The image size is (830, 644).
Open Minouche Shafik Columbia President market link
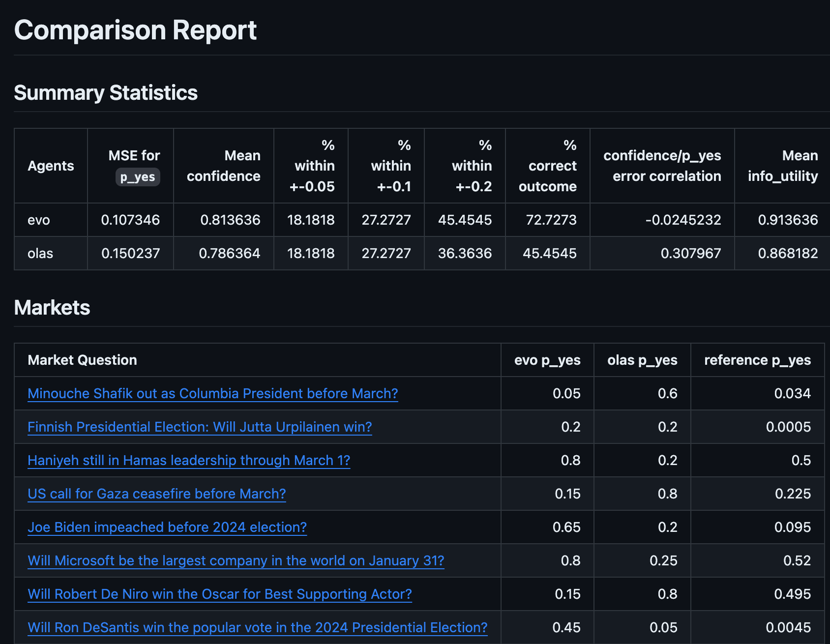[x=213, y=393]
